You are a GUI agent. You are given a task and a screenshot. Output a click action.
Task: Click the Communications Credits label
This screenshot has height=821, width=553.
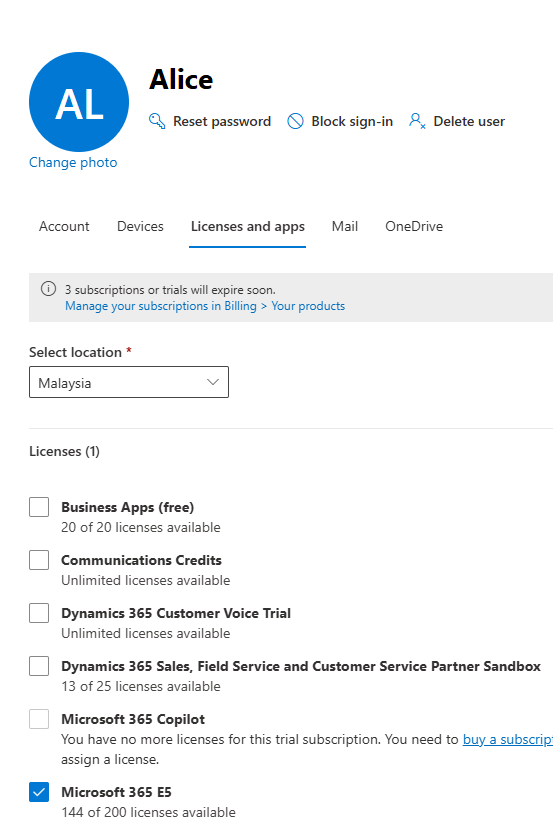click(141, 560)
